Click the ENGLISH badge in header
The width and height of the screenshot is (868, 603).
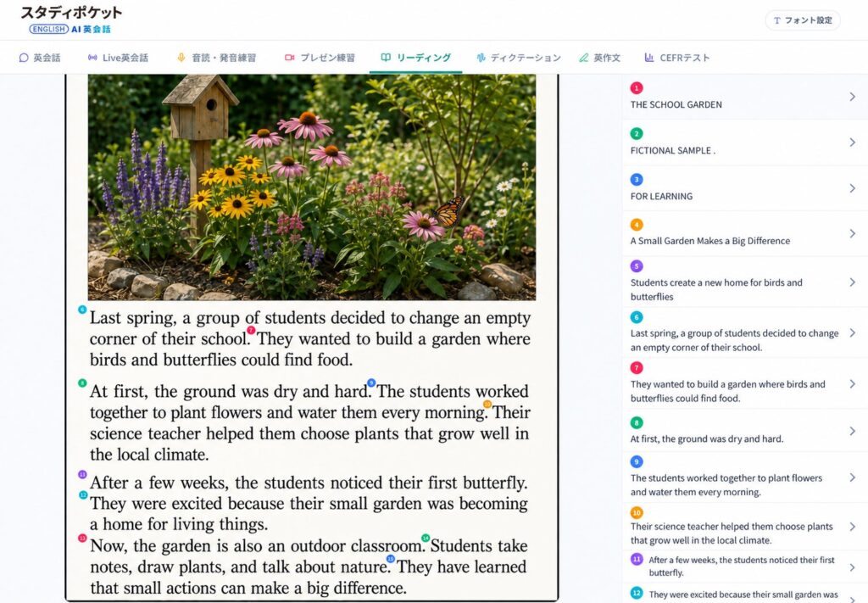tap(48, 29)
